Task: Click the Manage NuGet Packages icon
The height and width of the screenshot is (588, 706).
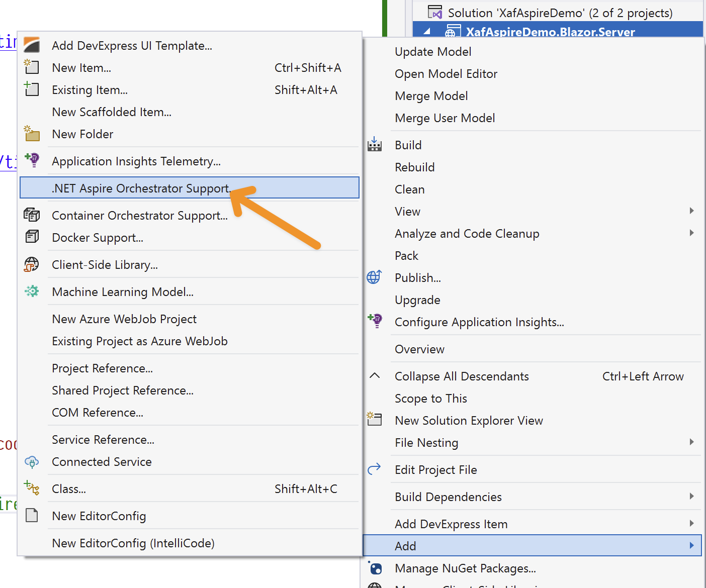Action: tap(375, 568)
